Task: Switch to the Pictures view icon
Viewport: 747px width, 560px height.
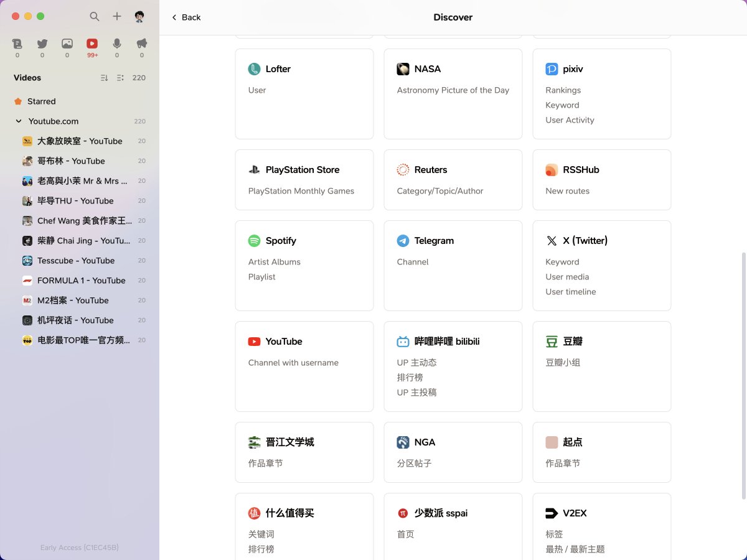Action: [x=67, y=44]
